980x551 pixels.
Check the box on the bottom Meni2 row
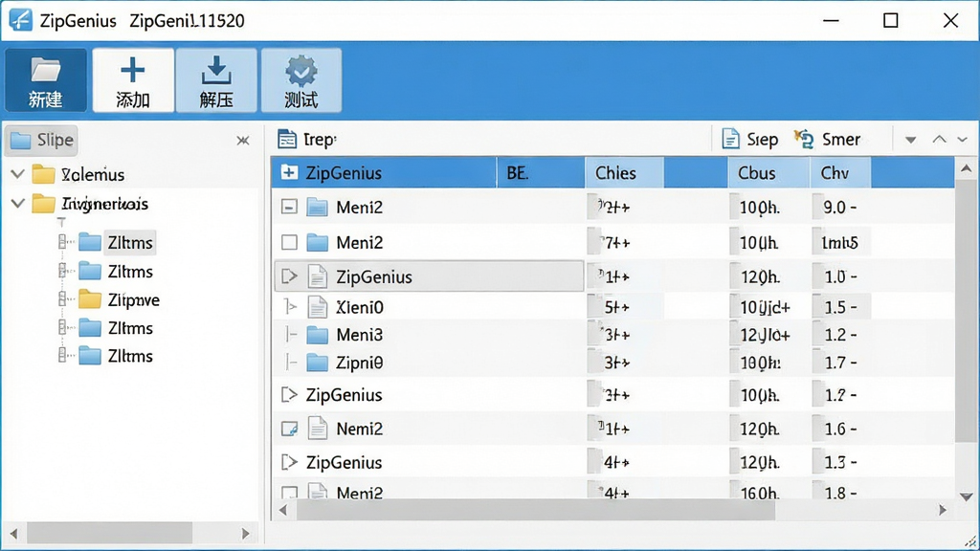[289, 493]
